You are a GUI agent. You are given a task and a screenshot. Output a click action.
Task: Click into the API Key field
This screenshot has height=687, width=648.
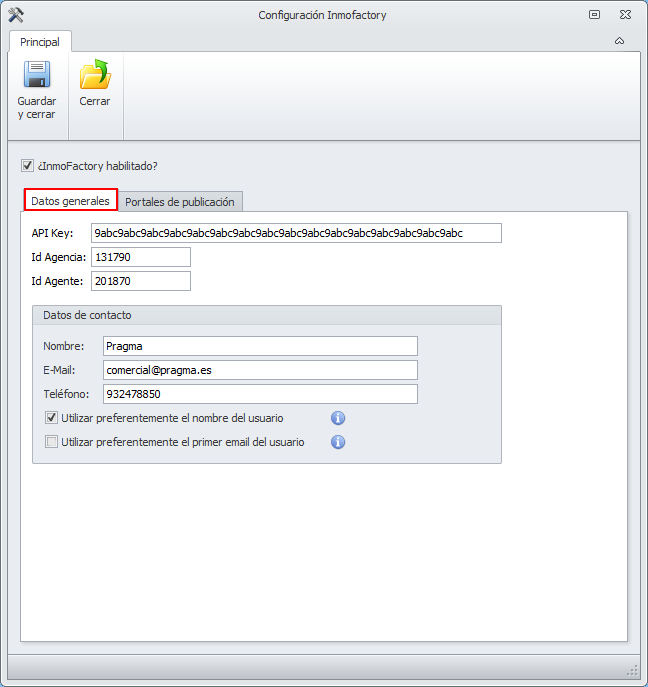[x=296, y=233]
